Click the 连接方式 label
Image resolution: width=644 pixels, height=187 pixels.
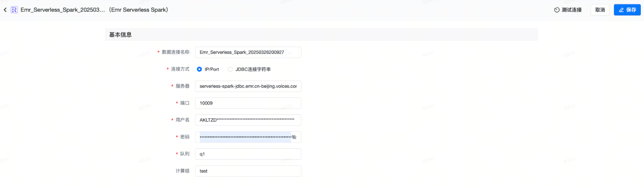pos(180,70)
